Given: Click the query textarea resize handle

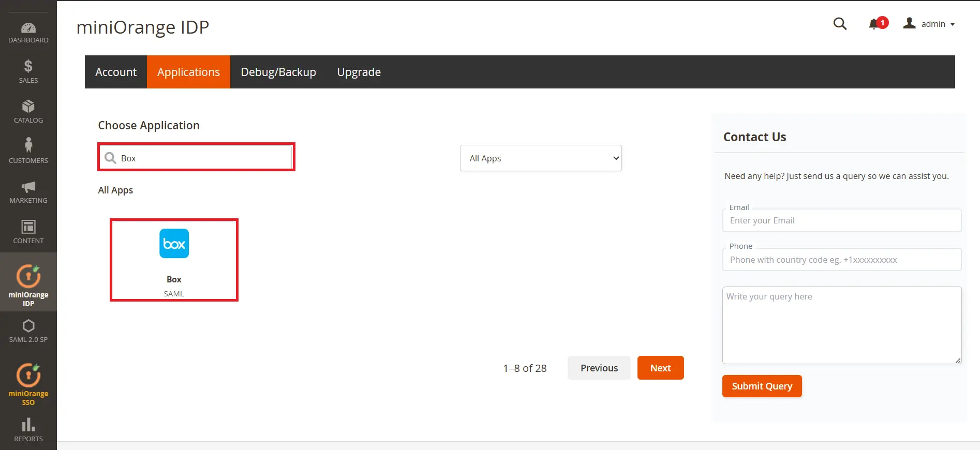Looking at the screenshot, I should tap(958, 361).
